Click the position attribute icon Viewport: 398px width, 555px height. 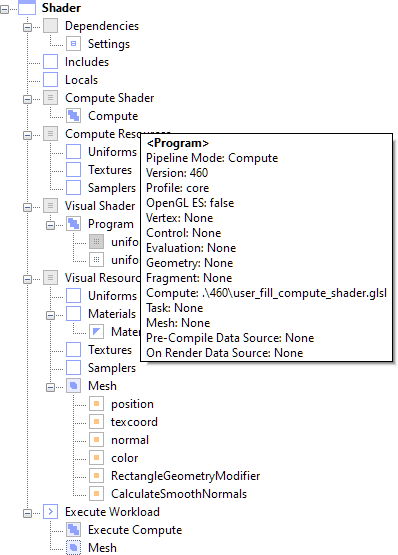click(96, 404)
